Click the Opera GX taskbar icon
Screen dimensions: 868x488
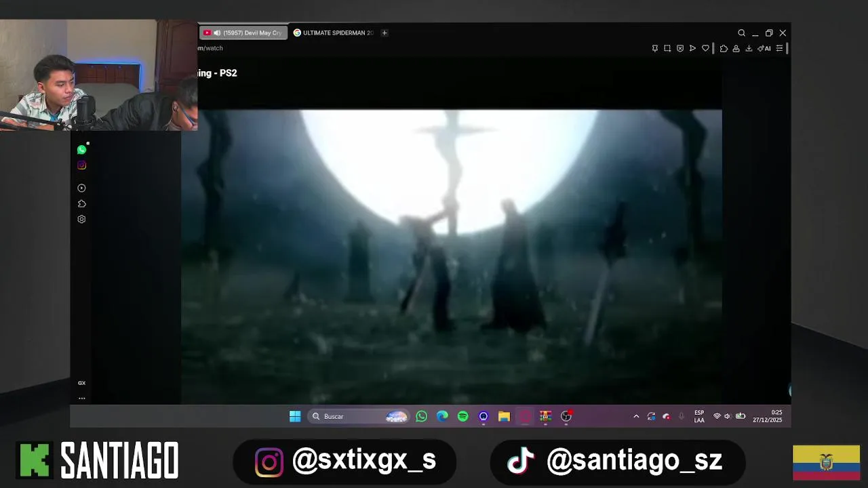pos(525,416)
